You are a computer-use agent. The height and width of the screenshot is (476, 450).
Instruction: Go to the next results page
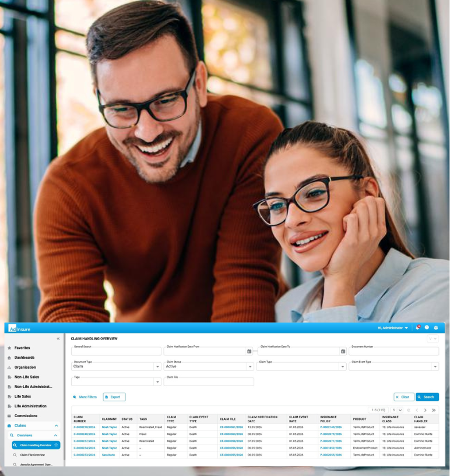point(425,410)
